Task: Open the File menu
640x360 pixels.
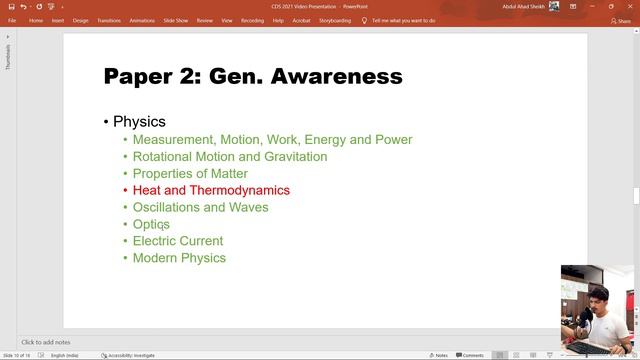Action: tap(12, 20)
